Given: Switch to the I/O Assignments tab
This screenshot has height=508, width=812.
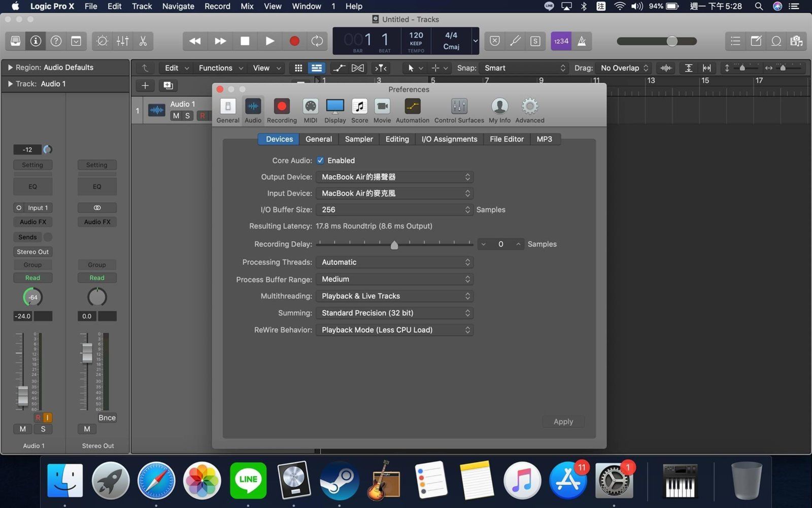Looking at the screenshot, I should (x=449, y=139).
